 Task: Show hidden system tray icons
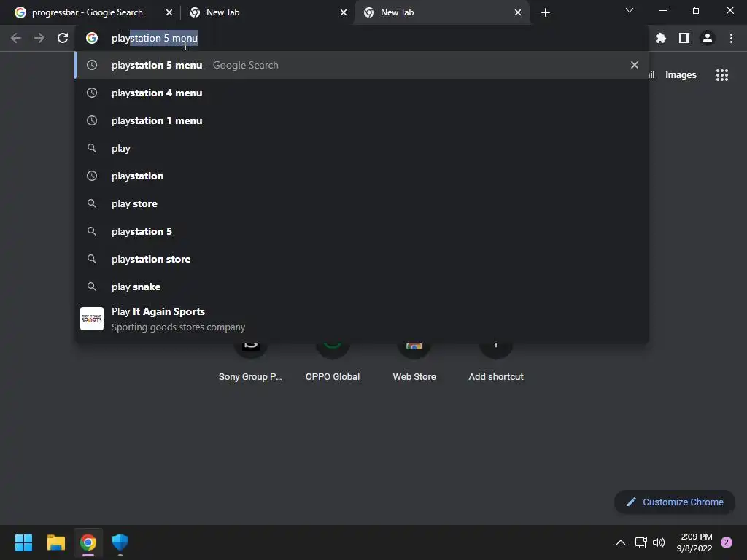(621, 542)
